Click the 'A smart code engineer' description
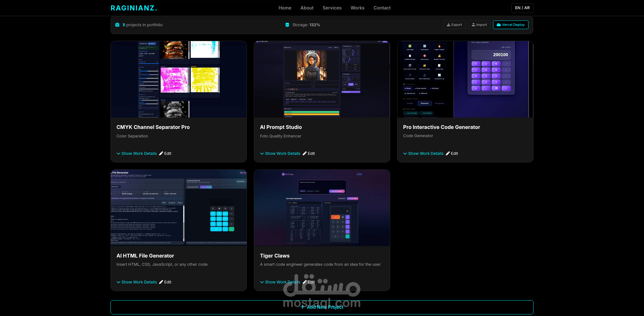 (320, 264)
